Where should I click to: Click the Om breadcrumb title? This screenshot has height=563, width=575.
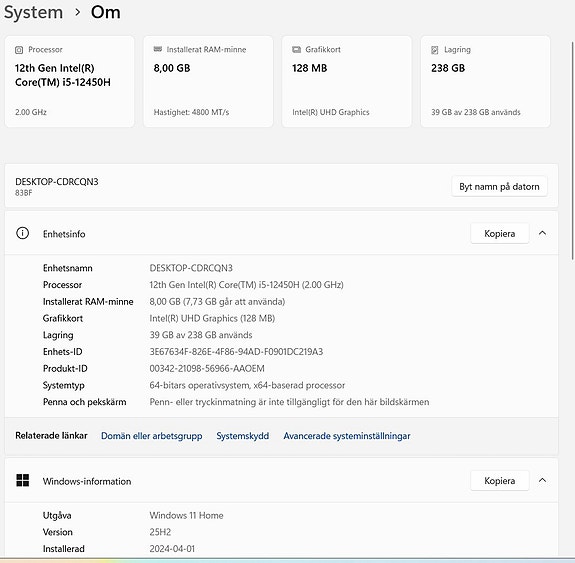point(106,12)
